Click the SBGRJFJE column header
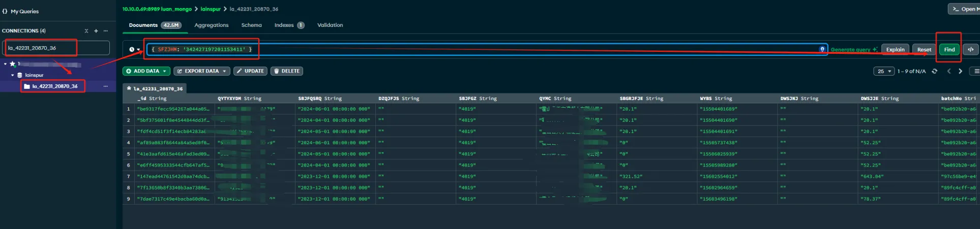Image resolution: width=980 pixels, height=229 pixels. pos(657,99)
